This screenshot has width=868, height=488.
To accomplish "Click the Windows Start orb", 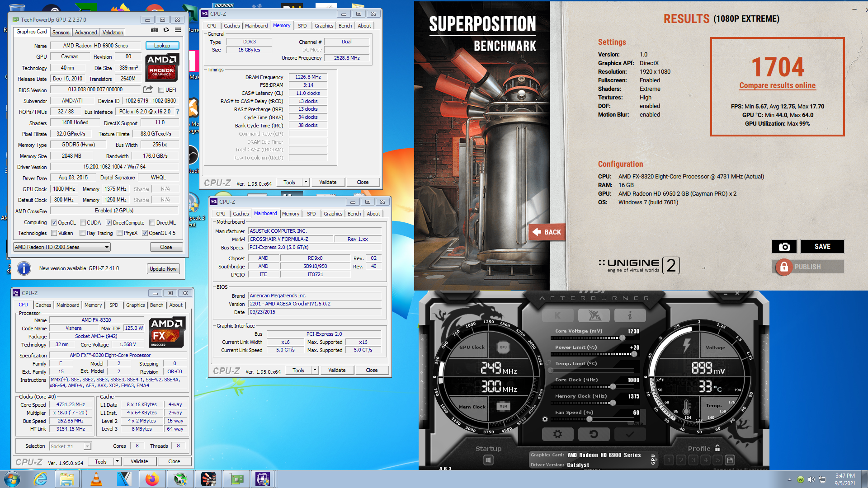I will click(12, 479).
